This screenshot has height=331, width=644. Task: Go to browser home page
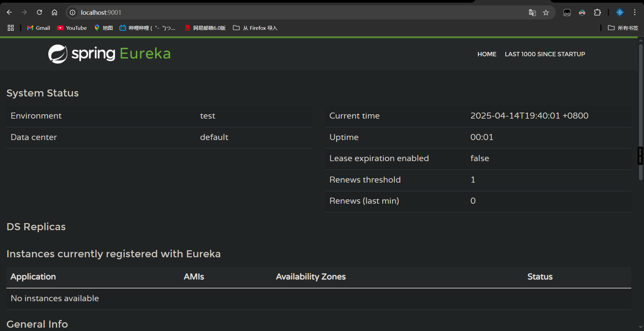pyautogui.click(x=54, y=12)
